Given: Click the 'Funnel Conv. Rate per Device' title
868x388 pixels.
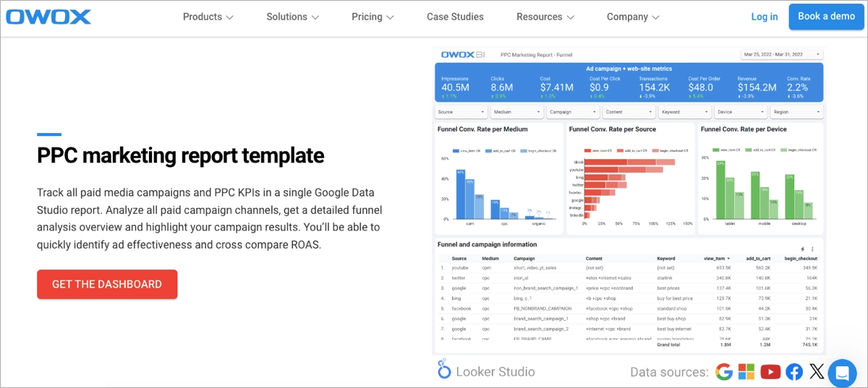Looking at the screenshot, I should 744,129.
